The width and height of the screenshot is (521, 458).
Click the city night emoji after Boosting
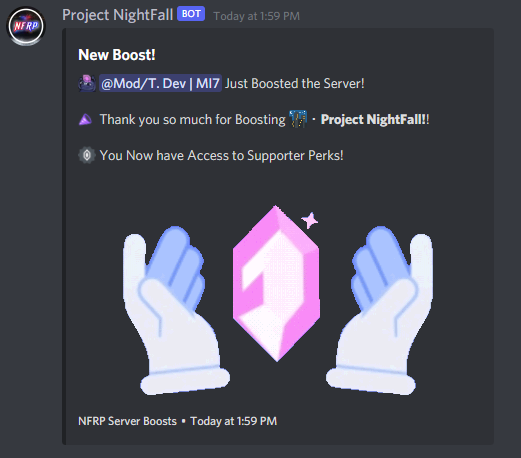[x=298, y=119]
